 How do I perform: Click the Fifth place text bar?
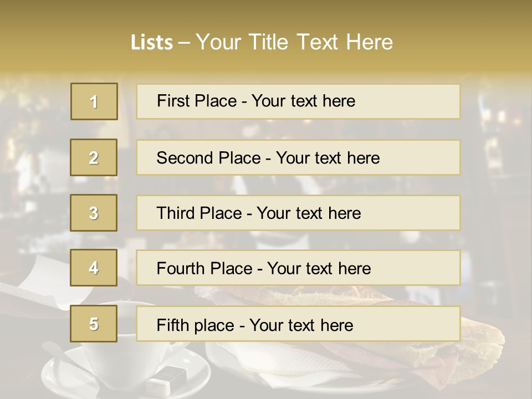298,323
